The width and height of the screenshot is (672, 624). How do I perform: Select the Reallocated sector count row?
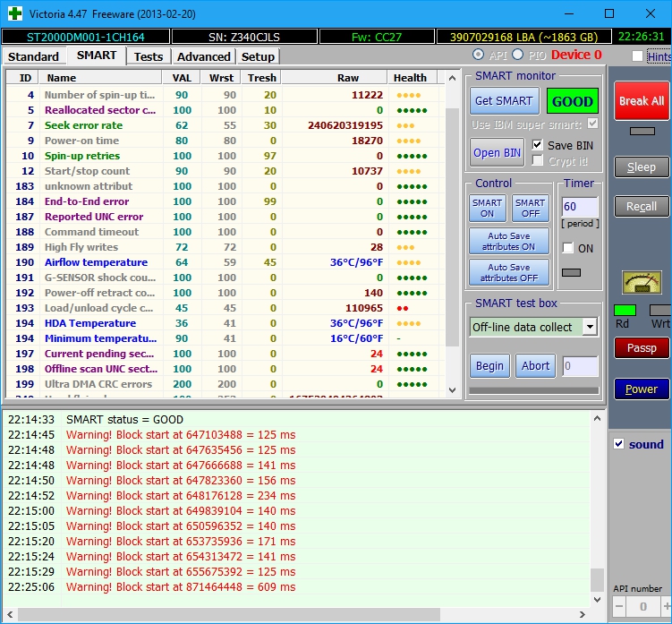(x=225, y=110)
